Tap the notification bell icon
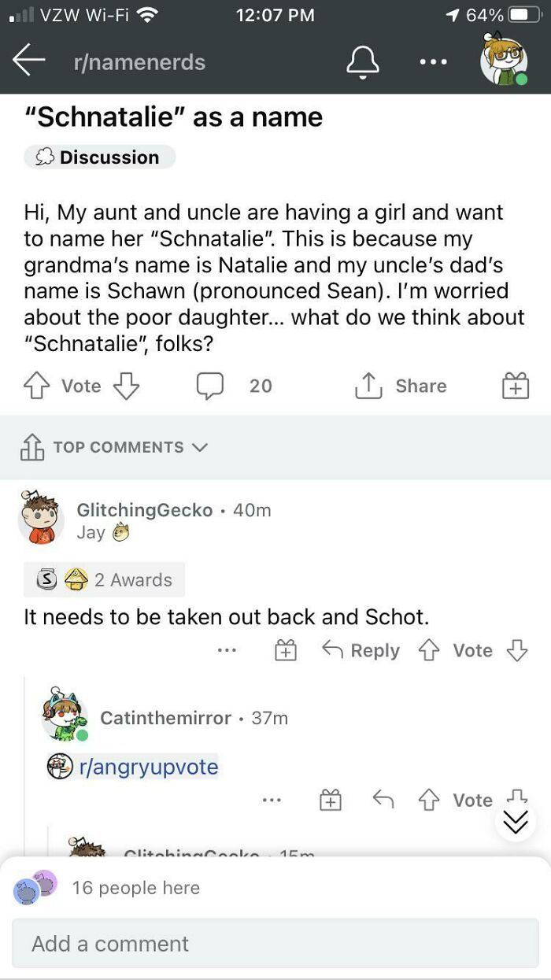 (364, 61)
